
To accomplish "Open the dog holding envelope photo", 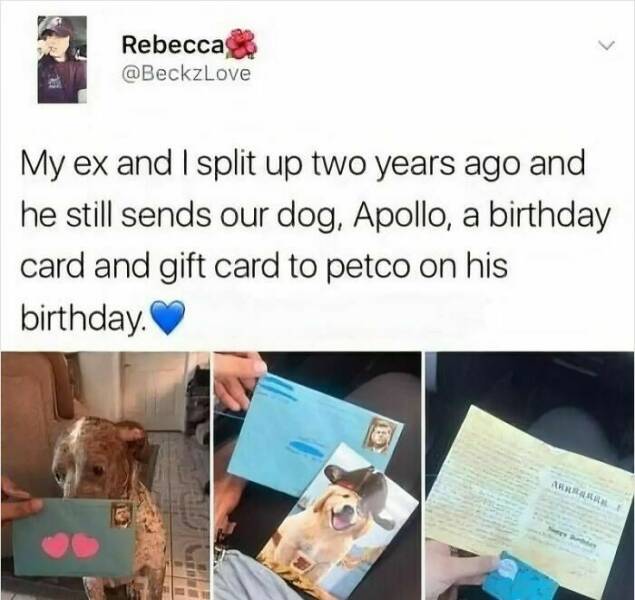I will tap(105, 476).
